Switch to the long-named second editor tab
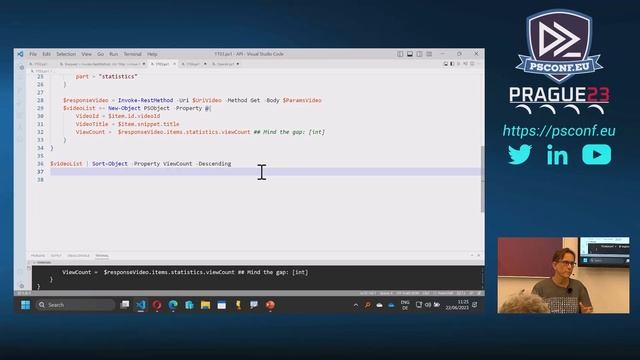 click(102, 64)
